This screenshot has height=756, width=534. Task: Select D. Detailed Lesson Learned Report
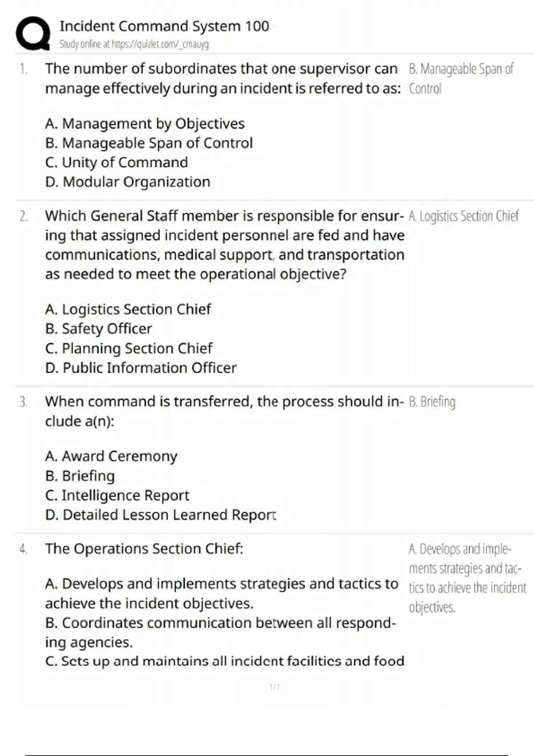160,515
